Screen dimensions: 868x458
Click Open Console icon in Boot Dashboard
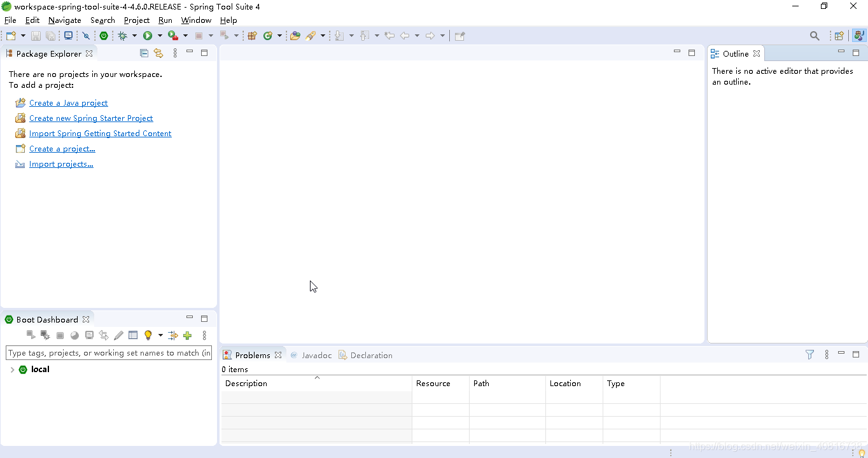(x=89, y=335)
